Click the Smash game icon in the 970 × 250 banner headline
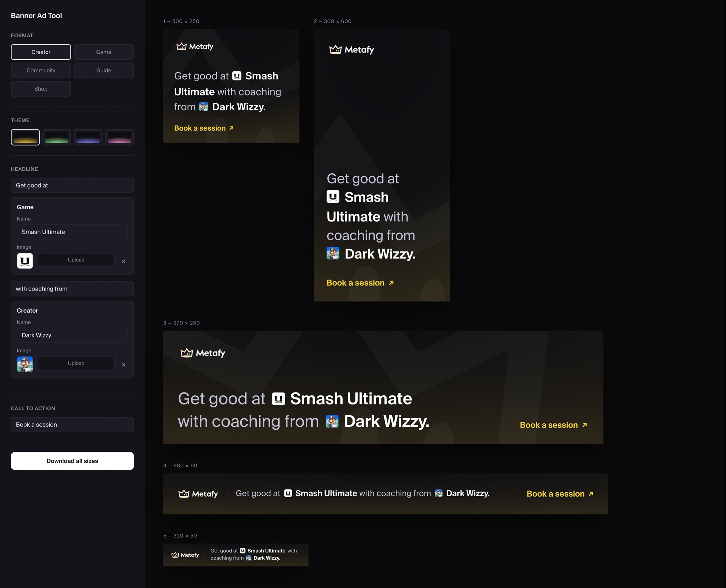 click(x=278, y=399)
